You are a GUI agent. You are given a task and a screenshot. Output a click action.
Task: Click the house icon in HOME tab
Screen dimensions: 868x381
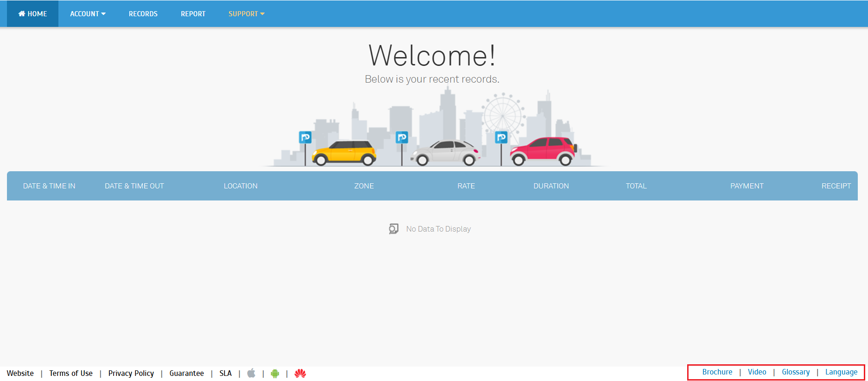(x=22, y=14)
